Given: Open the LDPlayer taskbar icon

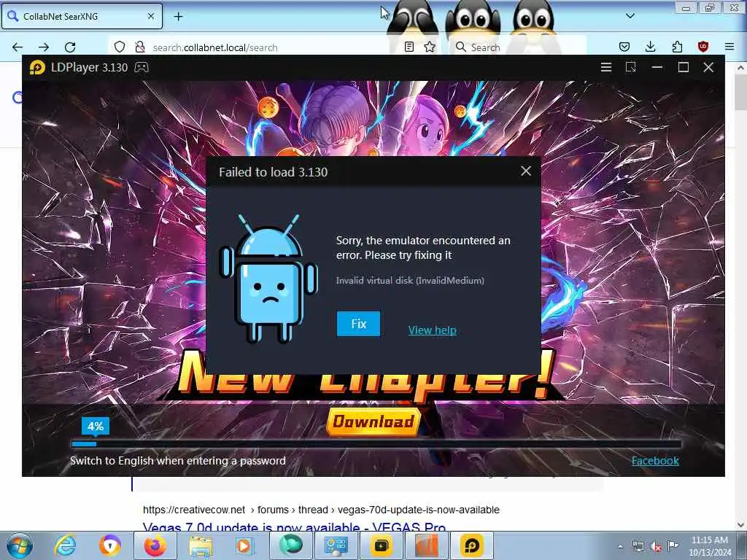Looking at the screenshot, I should tap(472, 545).
